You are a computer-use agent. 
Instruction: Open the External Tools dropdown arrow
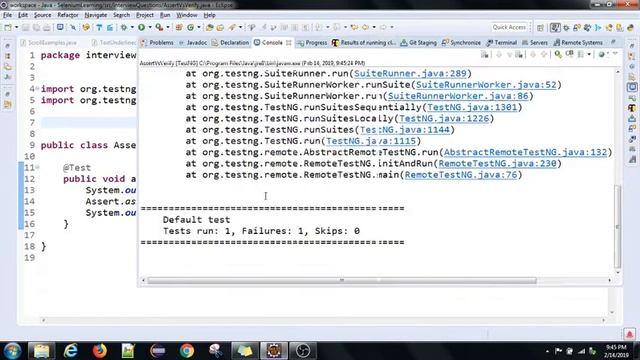pyautogui.click(x=168, y=27)
